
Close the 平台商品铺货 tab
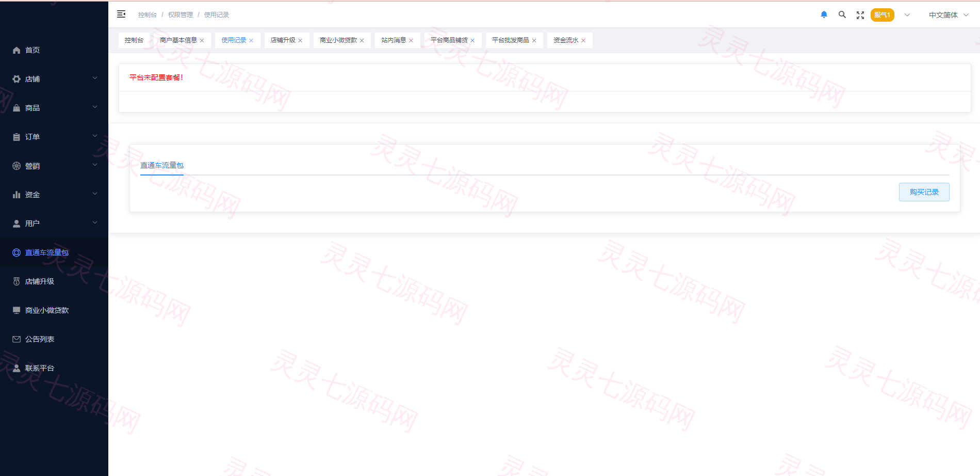click(x=472, y=41)
